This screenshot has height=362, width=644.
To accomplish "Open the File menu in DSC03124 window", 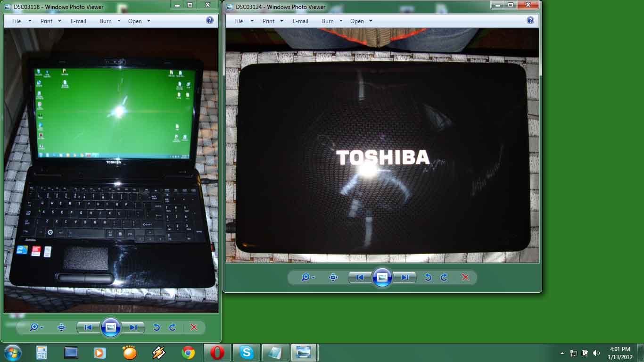I will point(243,21).
